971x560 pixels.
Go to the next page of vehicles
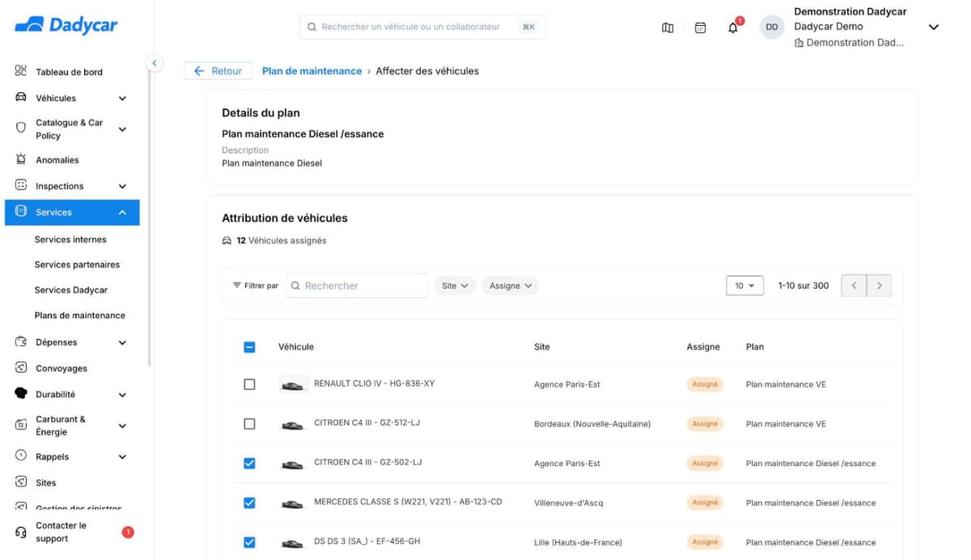tap(880, 286)
